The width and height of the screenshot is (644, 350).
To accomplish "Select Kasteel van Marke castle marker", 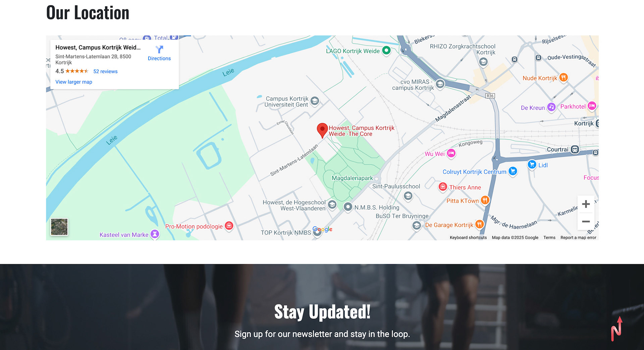I will [155, 234].
